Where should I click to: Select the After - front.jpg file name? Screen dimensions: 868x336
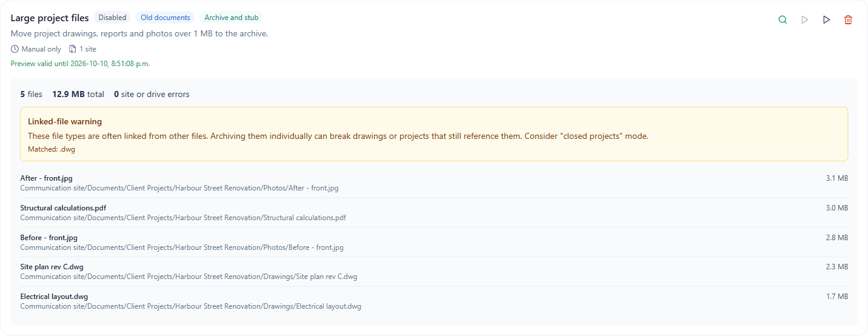pos(47,178)
